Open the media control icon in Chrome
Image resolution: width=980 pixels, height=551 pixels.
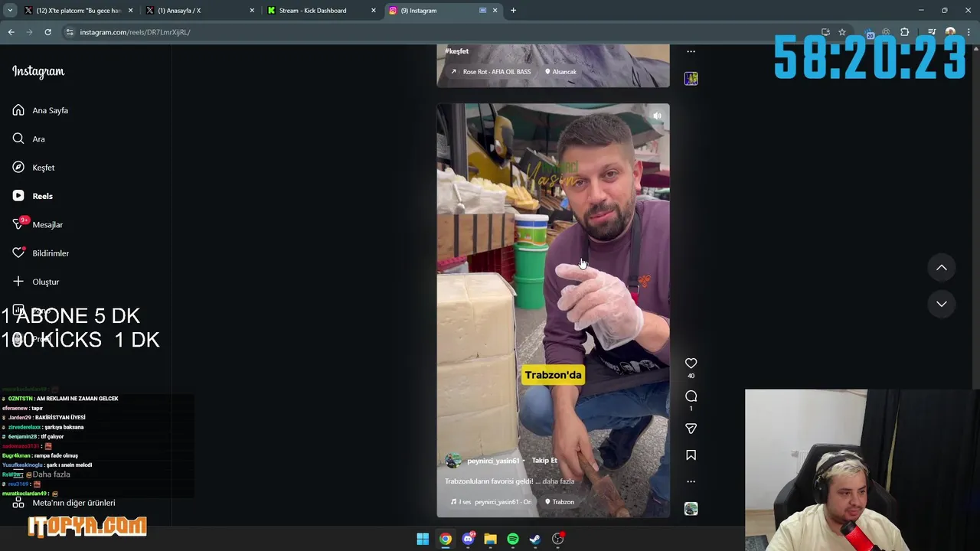click(932, 32)
